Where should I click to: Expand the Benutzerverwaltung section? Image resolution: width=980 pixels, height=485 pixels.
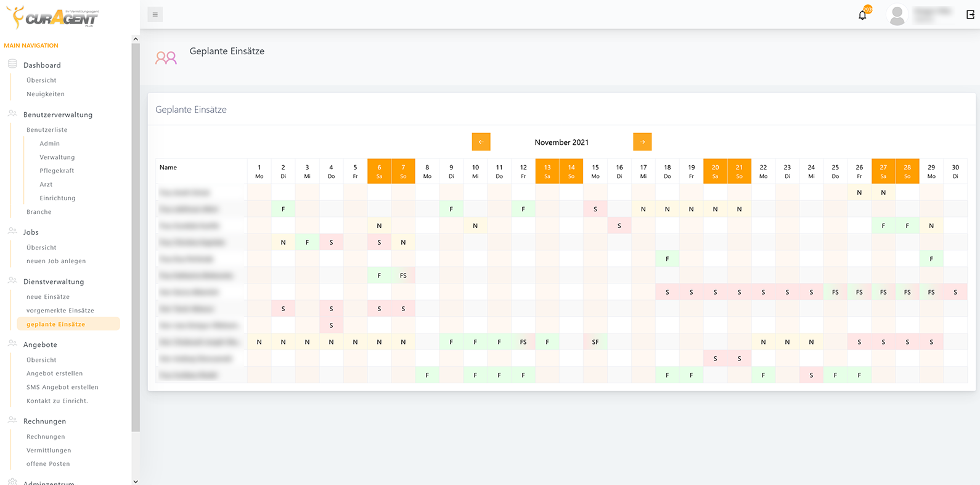click(58, 115)
